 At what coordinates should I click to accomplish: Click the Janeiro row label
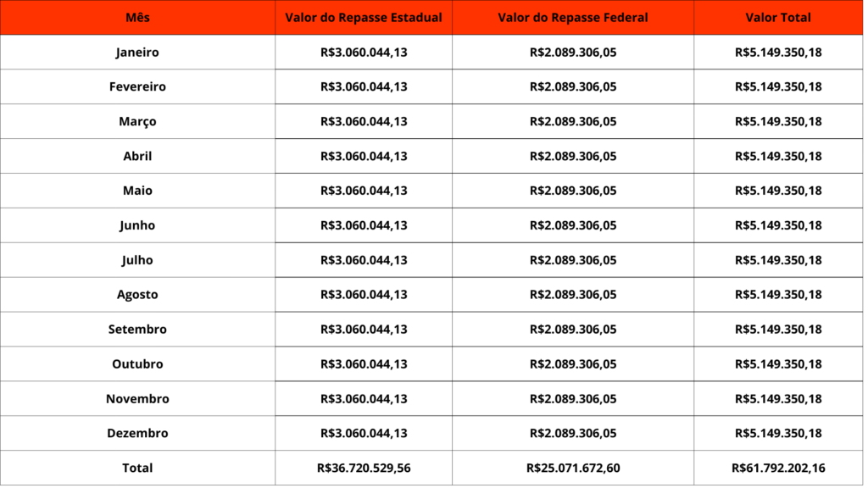coord(137,53)
